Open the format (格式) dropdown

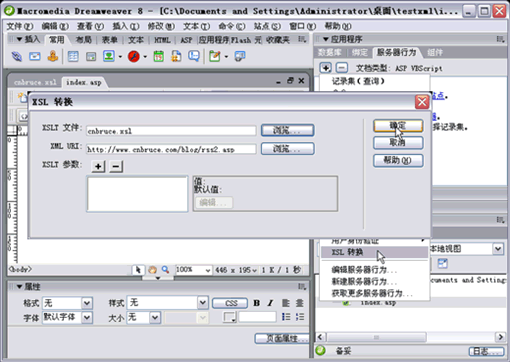[x=87, y=303]
